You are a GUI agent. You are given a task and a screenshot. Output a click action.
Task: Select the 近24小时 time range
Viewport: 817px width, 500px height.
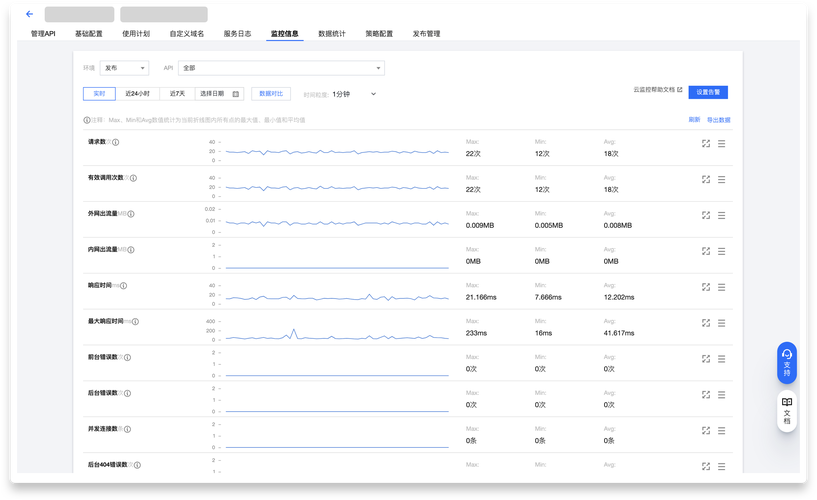point(138,94)
